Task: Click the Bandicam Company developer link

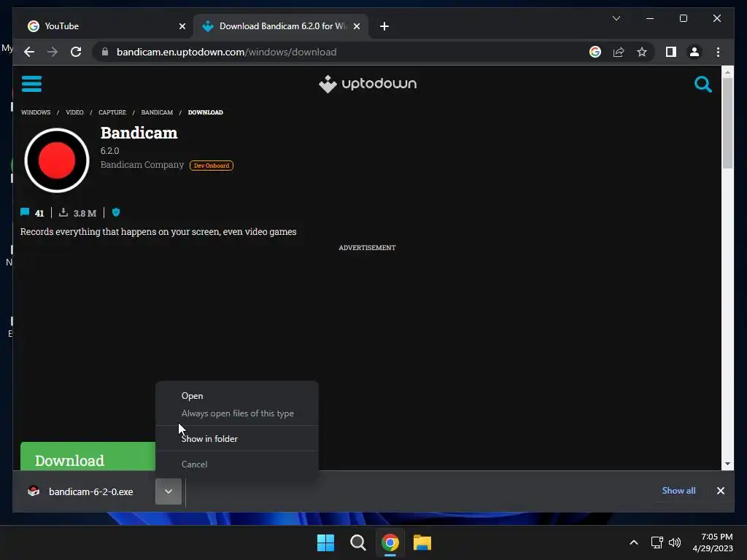Action: pyautogui.click(x=142, y=165)
